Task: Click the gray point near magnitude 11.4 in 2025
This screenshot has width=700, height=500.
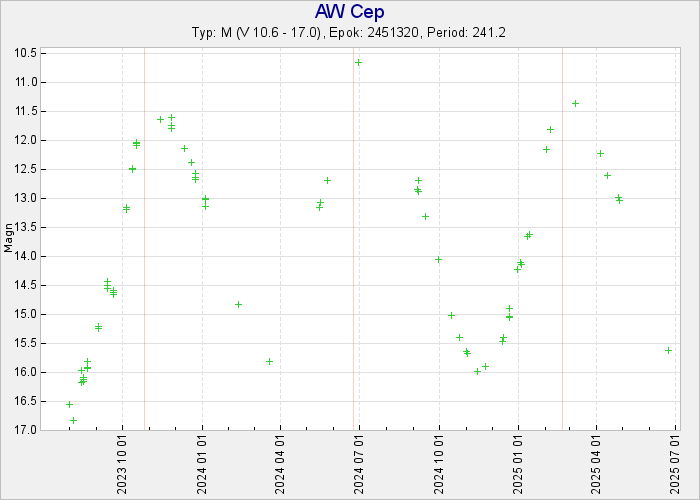Action: (575, 103)
